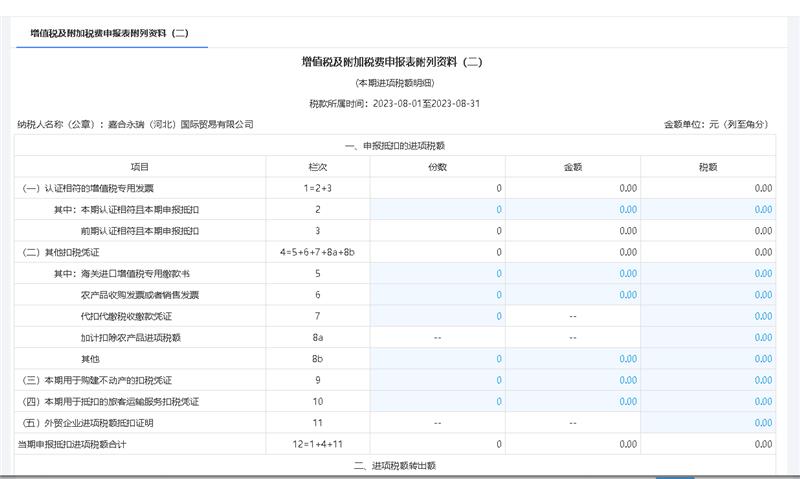
Task: Click 份数 field for 海关进口增值税专用缴款书
Action: (x=437, y=273)
